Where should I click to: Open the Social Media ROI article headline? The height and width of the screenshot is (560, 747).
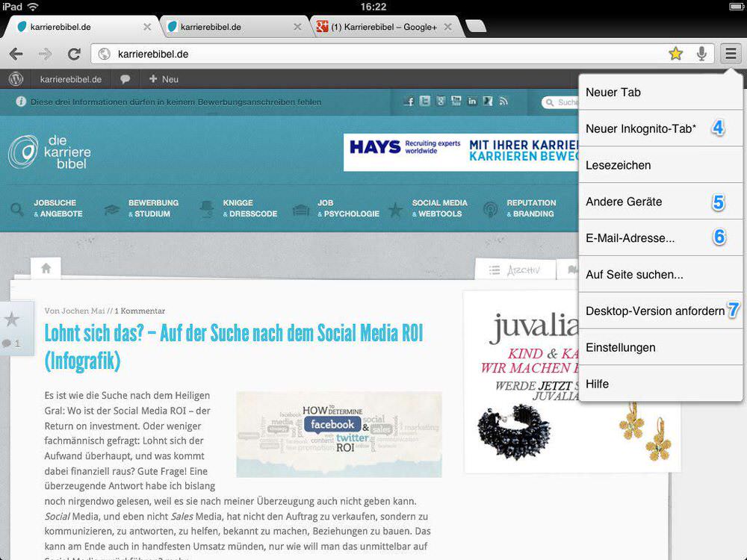pyautogui.click(x=233, y=346)
